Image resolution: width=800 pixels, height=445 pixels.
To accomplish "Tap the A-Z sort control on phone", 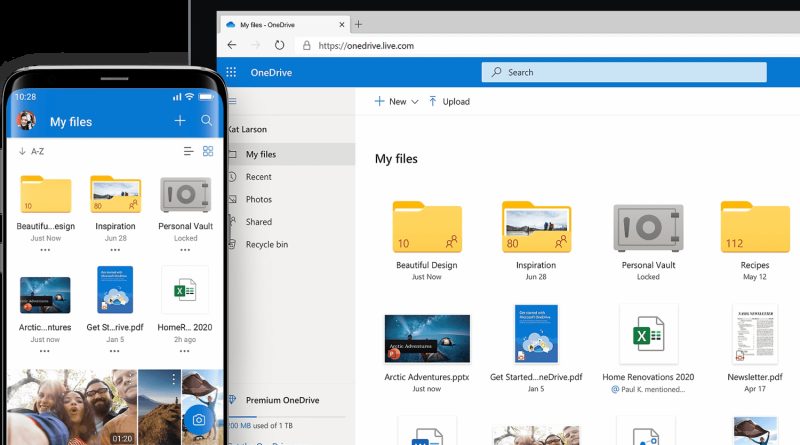I will click(32, 151).
